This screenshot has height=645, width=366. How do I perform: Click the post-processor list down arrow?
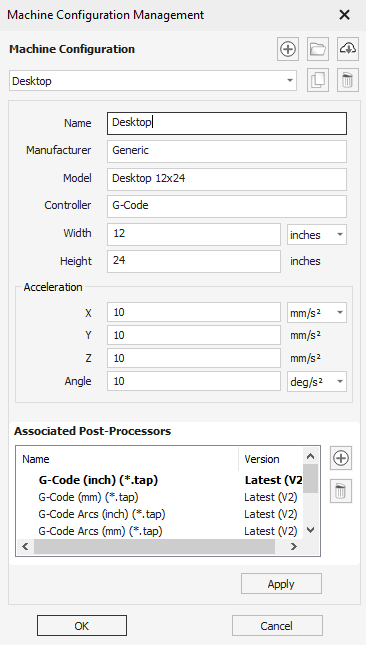click(x=311, y=530)
